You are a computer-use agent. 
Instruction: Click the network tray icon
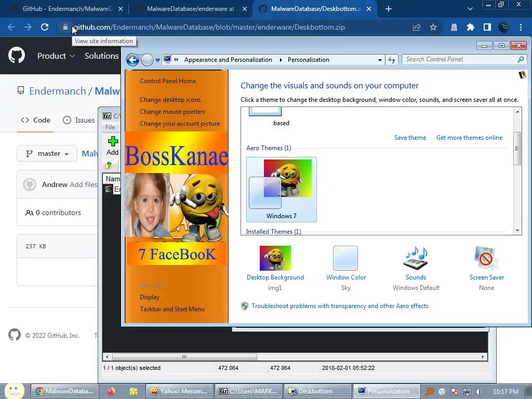tap(467, 392)
